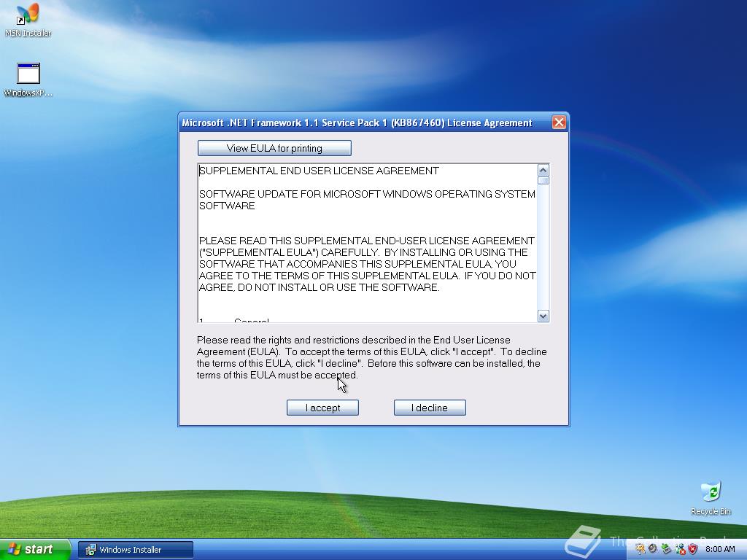Click the EULA scrollbar thumb

coord(543,181)
